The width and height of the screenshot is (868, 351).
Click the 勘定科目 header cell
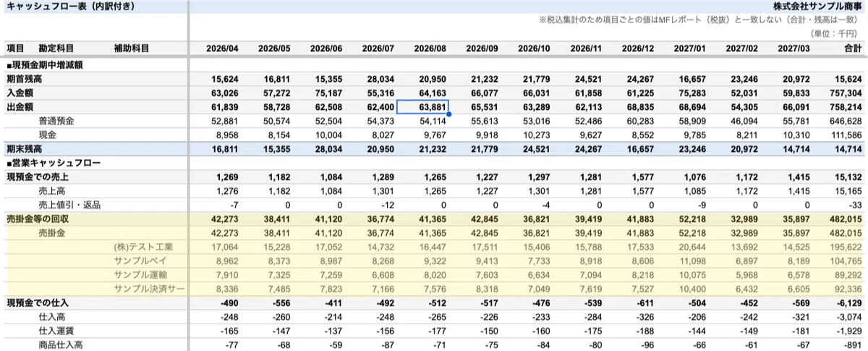coord(56,48)
